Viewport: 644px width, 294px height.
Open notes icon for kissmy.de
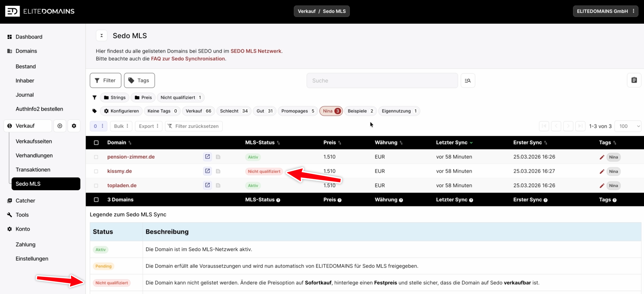[218, 171]
